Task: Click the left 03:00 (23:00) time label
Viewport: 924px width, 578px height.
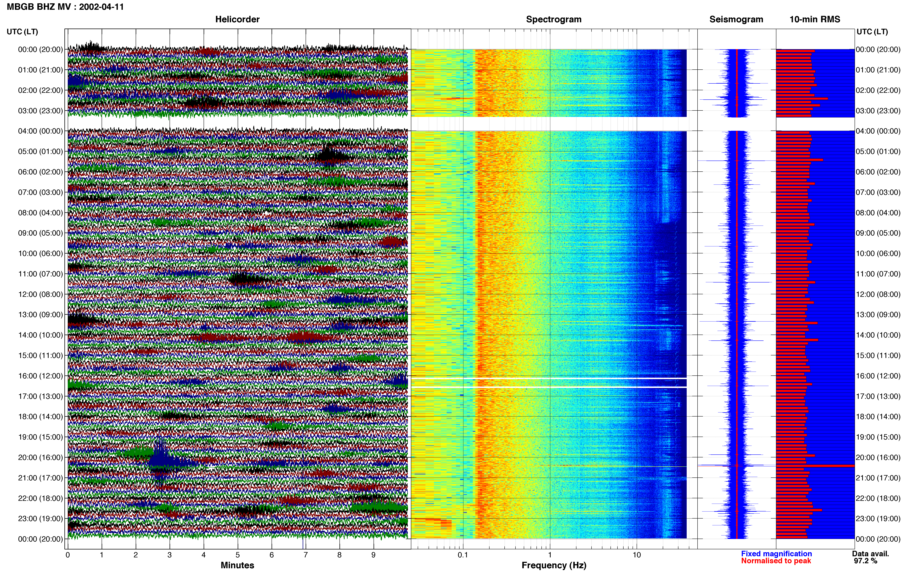Action: [x=41, y=111]
